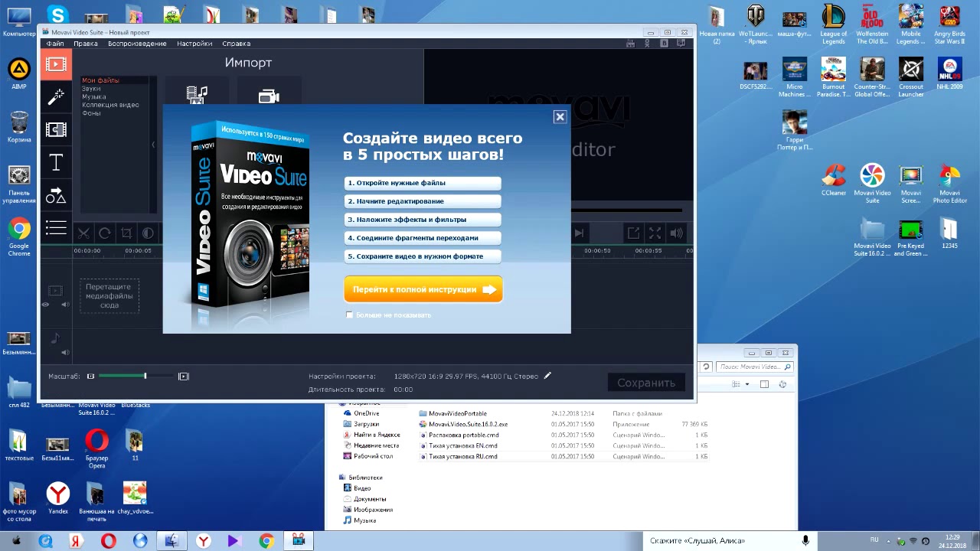
Task: Select 'Тихая установка RU.cmd' file
Action: point(458,456)
